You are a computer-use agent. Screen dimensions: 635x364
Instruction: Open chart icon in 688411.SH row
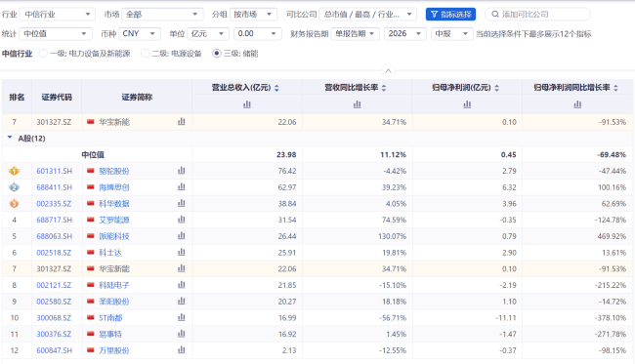182,186
